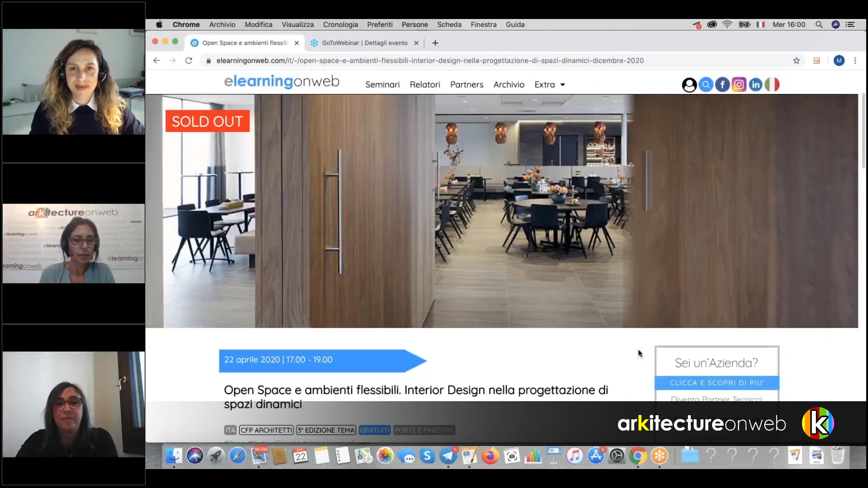This screenshot has height=488, width=868.
Task: Expand the Extra dropdown menu
Action: [550, 84]
